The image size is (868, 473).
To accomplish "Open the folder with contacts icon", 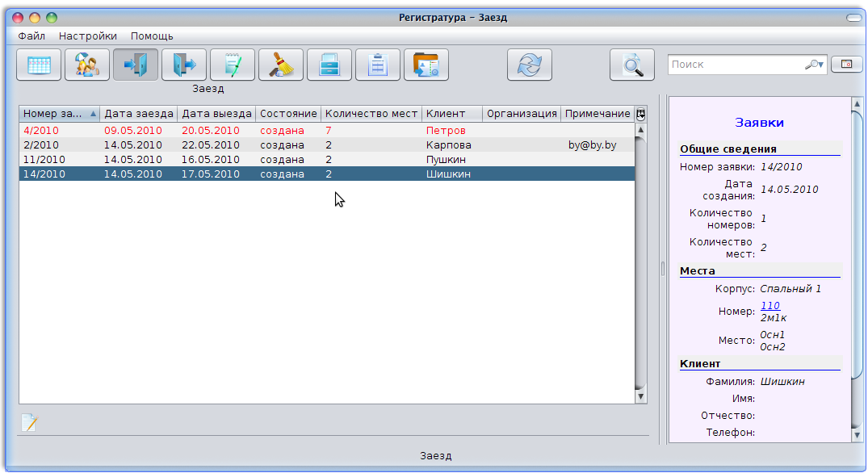I will tap(426, 65).
